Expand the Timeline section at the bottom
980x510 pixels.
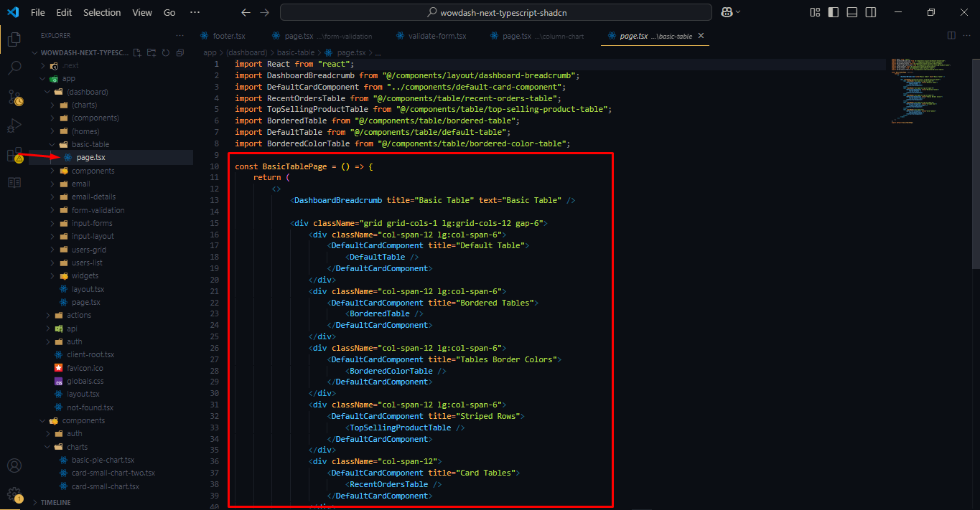[x=57, y=501]
